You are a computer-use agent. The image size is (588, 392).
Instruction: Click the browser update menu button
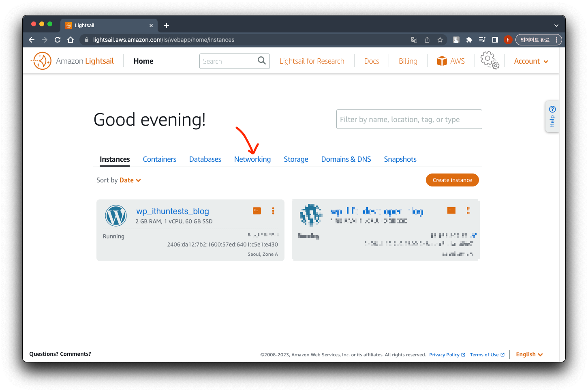[x=539, y=40]
